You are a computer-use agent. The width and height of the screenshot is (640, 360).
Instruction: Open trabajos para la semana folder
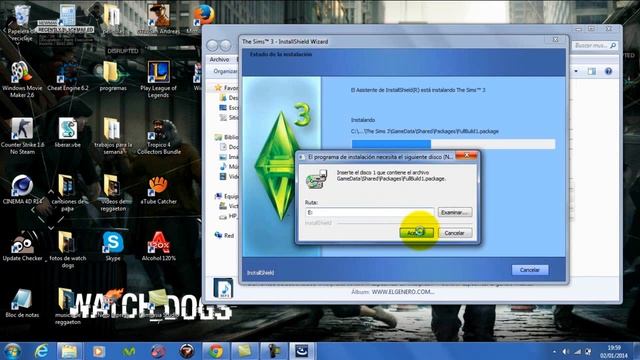coord(113,136)
